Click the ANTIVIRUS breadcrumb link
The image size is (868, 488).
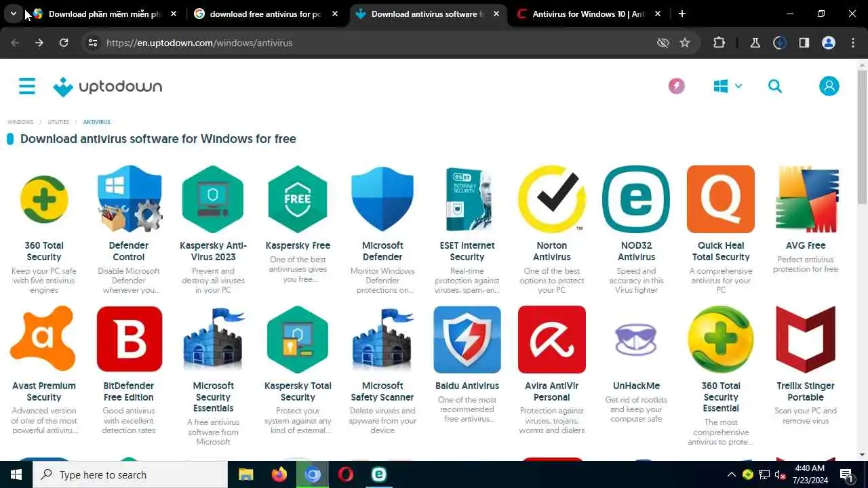point(97,122)
